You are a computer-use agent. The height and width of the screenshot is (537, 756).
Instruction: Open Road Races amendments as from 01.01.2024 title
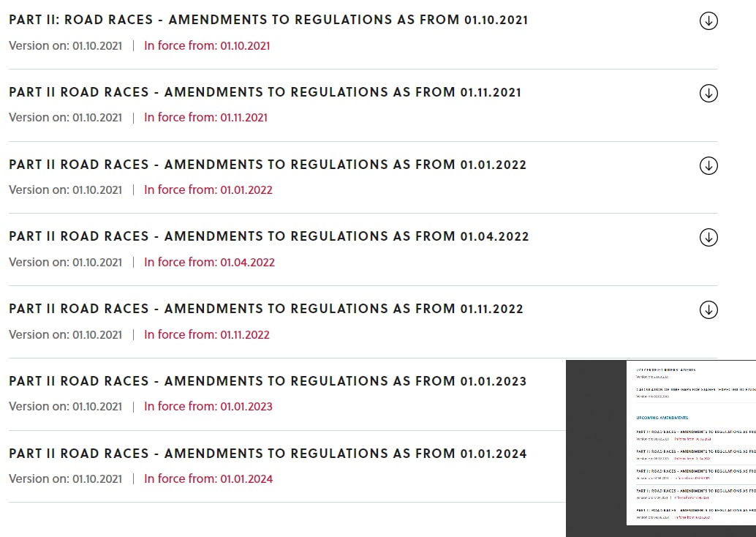click(268, 454)
